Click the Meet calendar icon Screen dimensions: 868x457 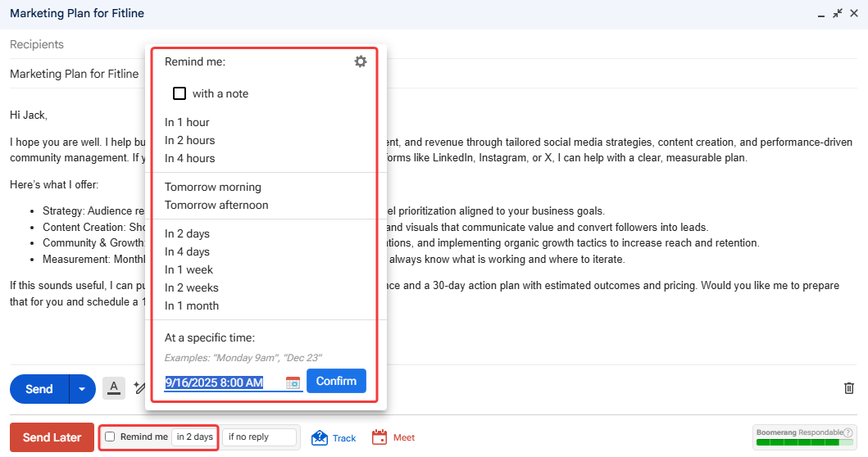point(379,437)
